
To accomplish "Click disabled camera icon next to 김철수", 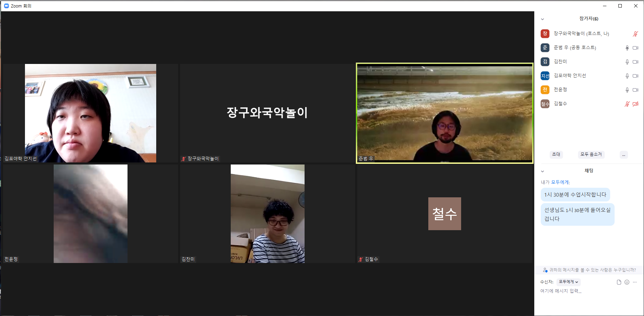I will click(635, 104).
